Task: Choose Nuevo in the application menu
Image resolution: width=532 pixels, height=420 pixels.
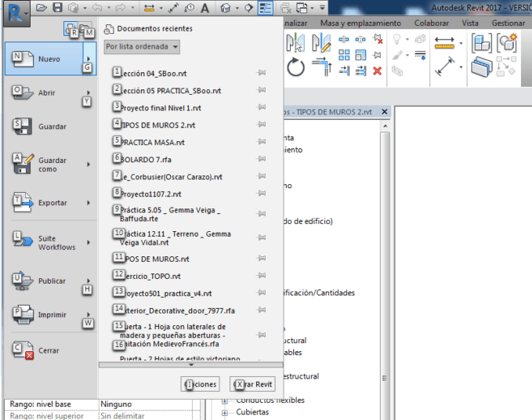Action: pyautogui.click(x=44, y=59)
